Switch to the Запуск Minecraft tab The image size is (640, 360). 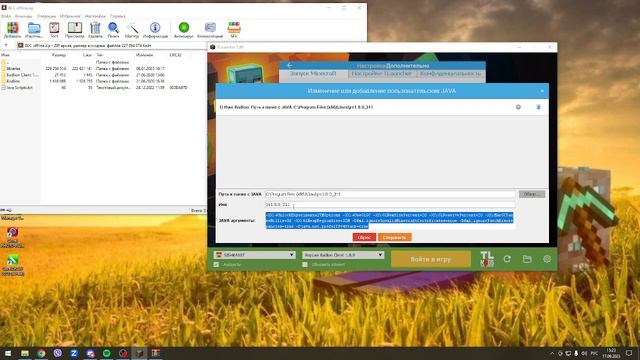pyautogui.click(x=313, y=73)
